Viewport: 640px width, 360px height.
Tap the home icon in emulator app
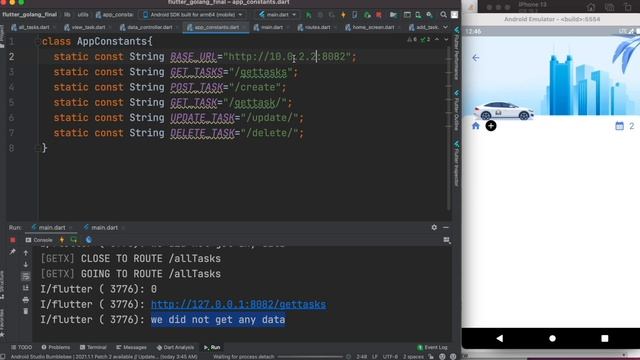click(476, 126)
